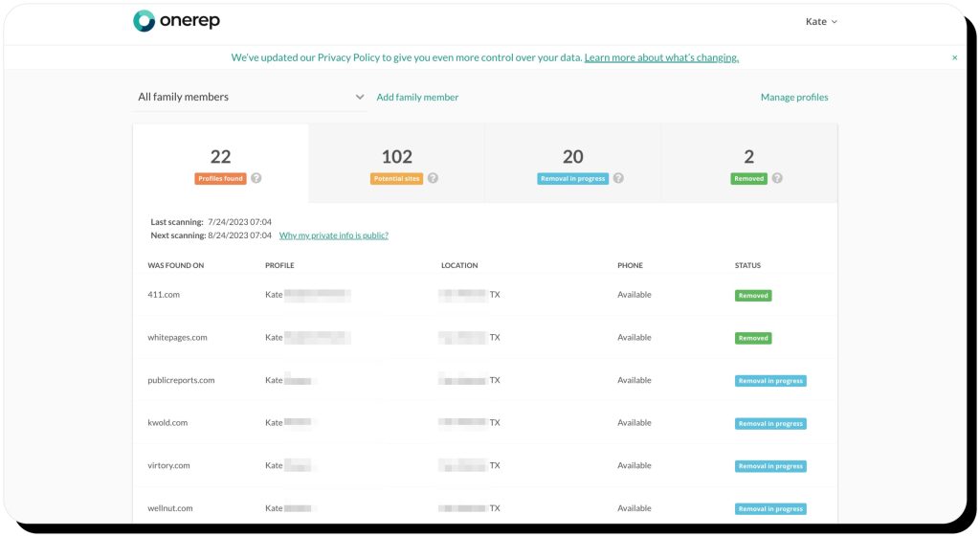Open help icon next to Profiles found
This screenshot has height=537, width=980.
[x=256, y=178]
